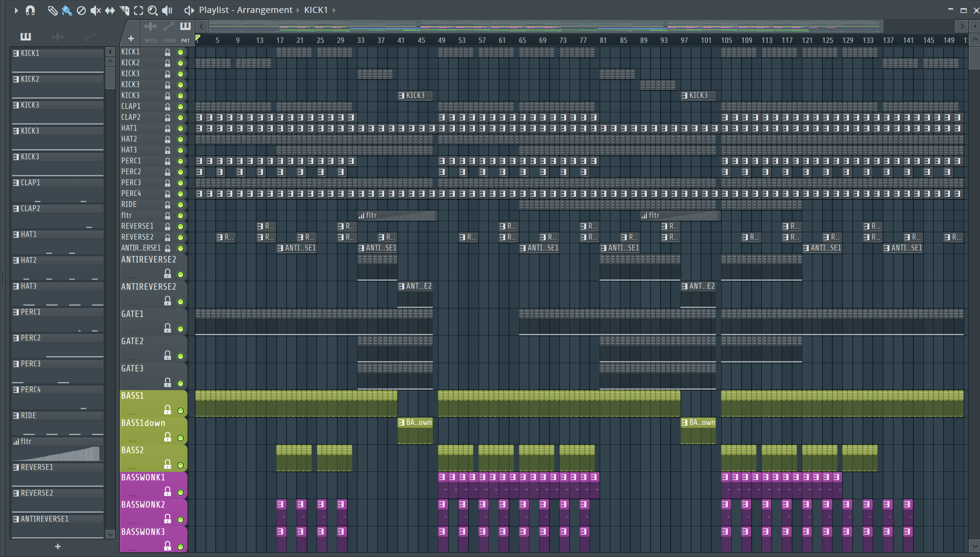Mute the BASSWONK1 track
The width and height of the screenshot is (980, 557).
click(180, 492)
